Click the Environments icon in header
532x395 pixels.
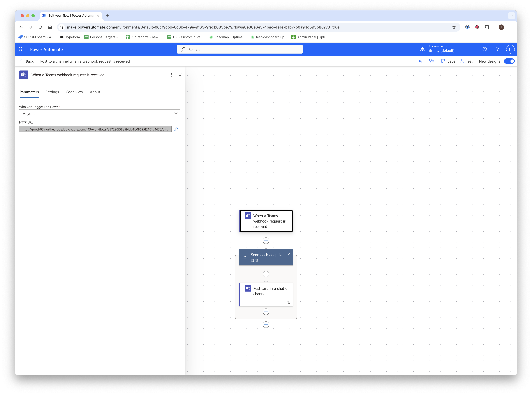pyautogui.click(x=422, y=50)
